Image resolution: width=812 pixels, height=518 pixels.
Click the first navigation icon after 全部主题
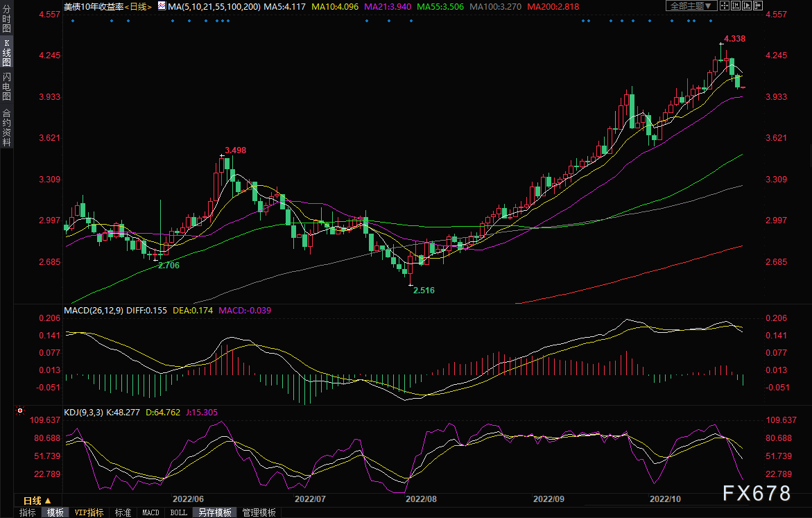[x=726, y=6]
